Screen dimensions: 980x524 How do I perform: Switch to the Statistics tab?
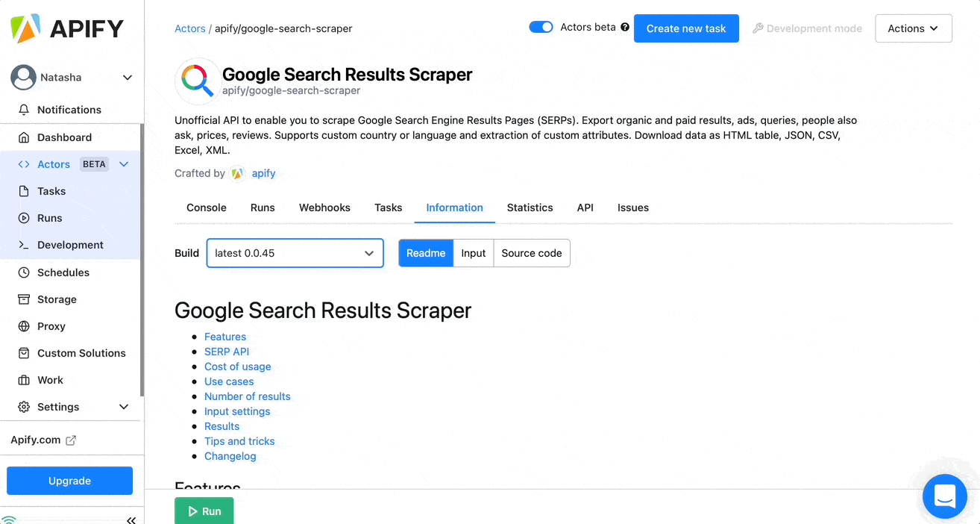coord(530,208)
